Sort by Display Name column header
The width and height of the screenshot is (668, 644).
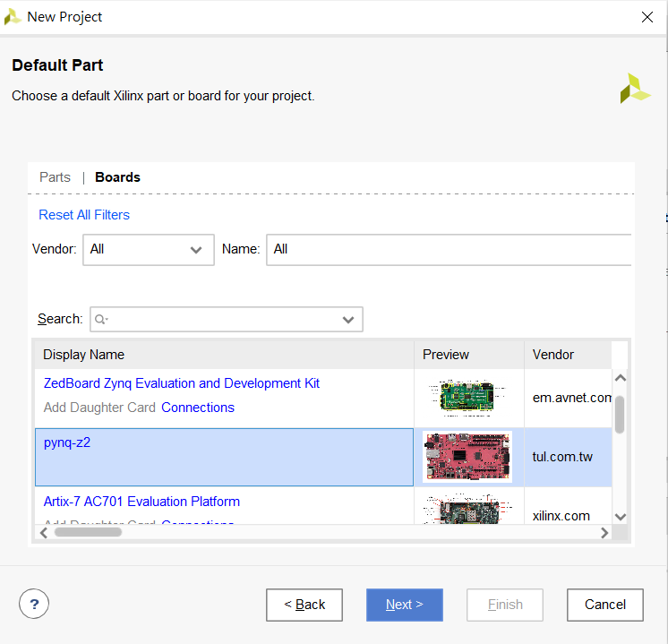[224, 355]
